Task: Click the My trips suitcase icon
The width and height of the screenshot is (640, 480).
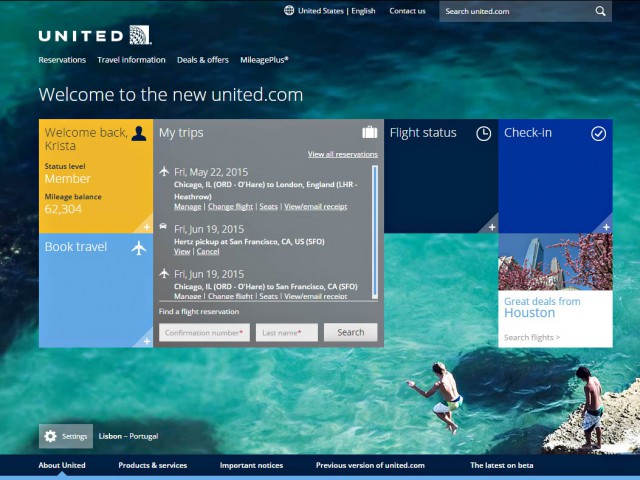Action: tap(369, 132)
